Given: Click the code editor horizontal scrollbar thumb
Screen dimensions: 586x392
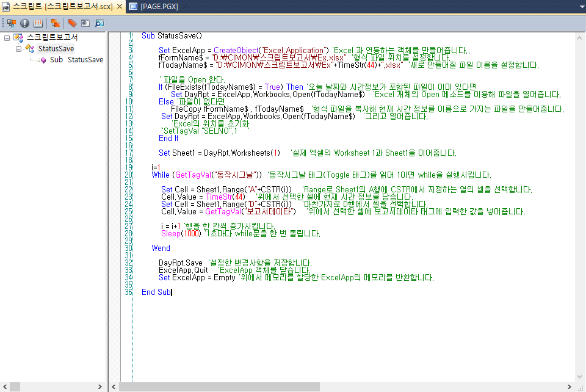Looking at the screenshot, I should pos(219,387).
